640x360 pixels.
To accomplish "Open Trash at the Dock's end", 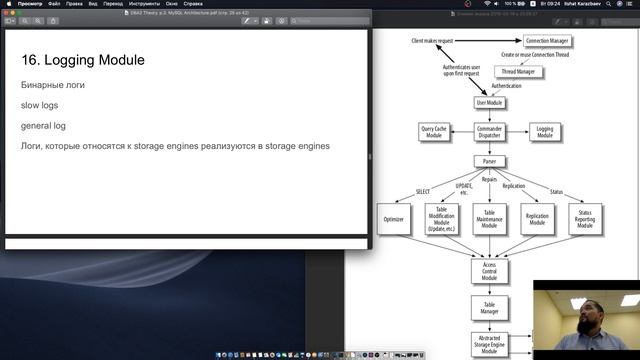I will (422, 355).
